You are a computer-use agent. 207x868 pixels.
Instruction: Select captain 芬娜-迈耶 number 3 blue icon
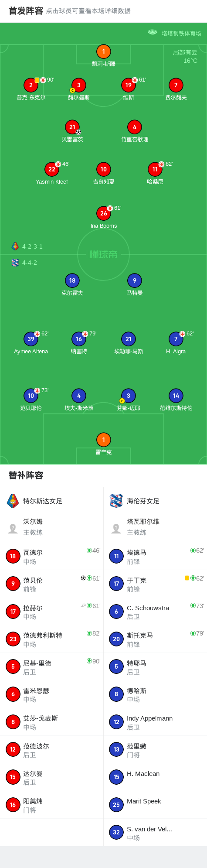[129, 396]
